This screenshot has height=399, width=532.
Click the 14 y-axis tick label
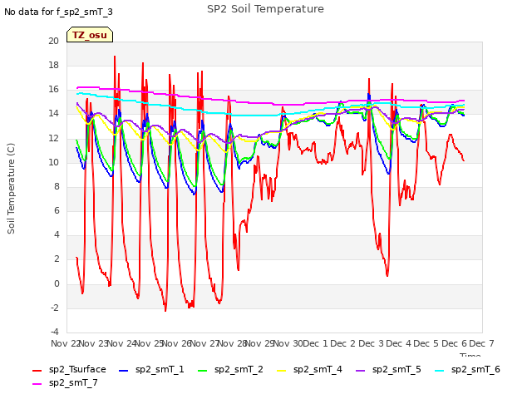[53, 114]
